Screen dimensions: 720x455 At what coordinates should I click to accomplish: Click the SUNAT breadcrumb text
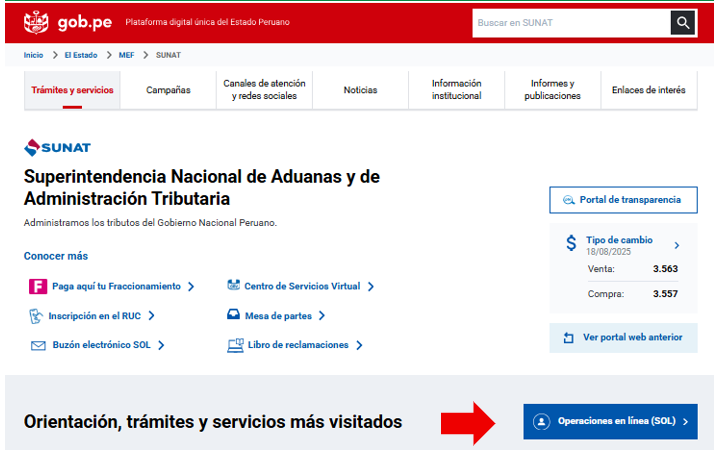(x=169, y=55)
